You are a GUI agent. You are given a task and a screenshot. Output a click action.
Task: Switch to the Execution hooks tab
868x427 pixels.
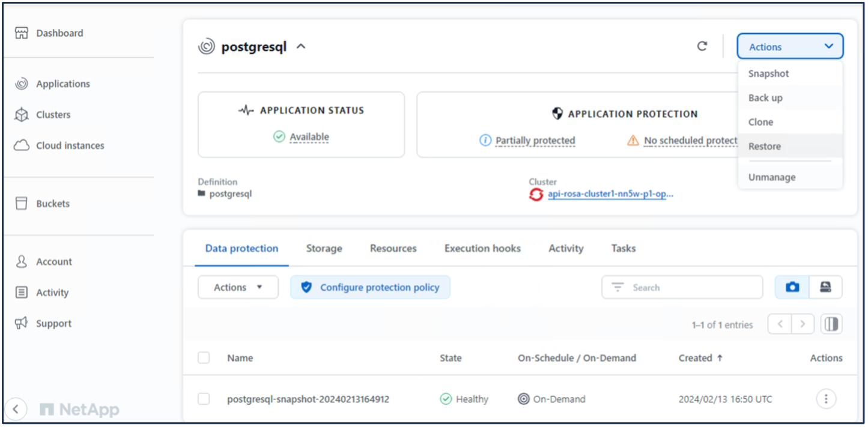[482, 249]
